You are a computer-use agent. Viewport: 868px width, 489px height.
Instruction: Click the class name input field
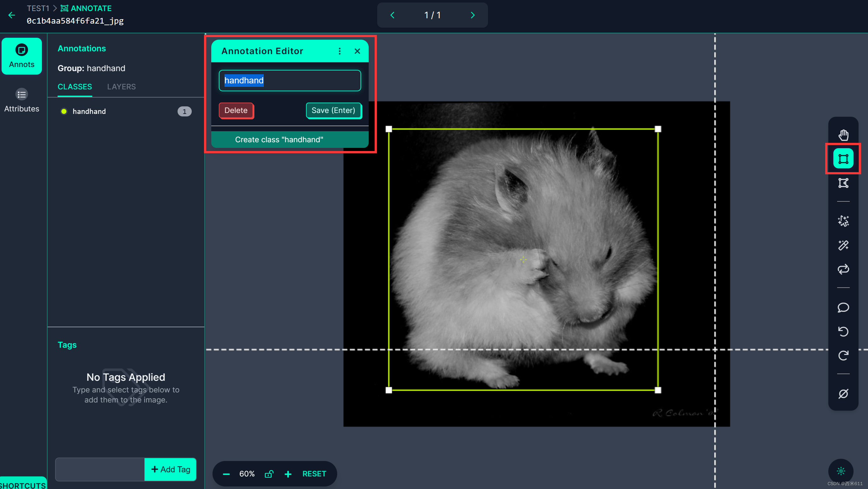[289, 81]
